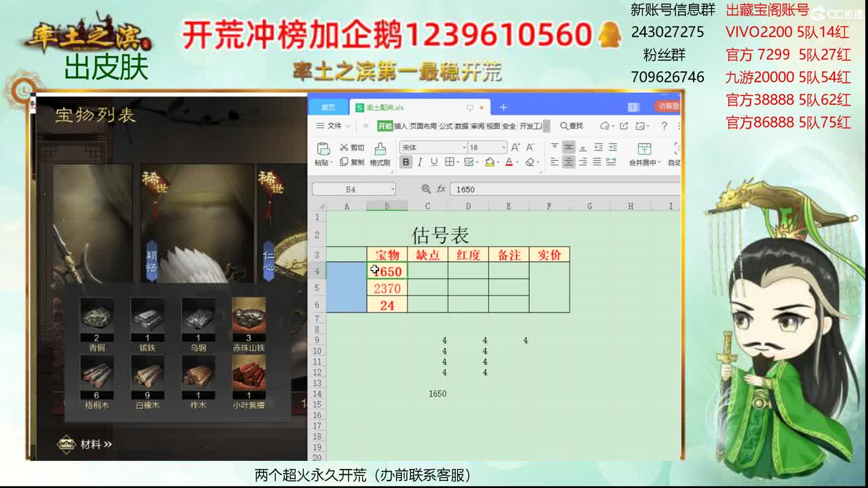Click the decrease indent icon
868x488 pixels.
tap(598, 147)
